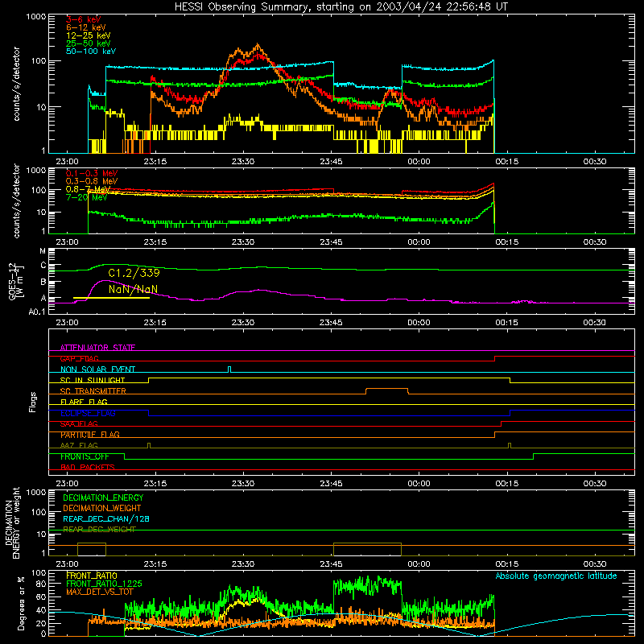The width and height of the screenshot is (644, 644).
Task: Click the M class tick label on GOES axis
Action: coord(43,251)
